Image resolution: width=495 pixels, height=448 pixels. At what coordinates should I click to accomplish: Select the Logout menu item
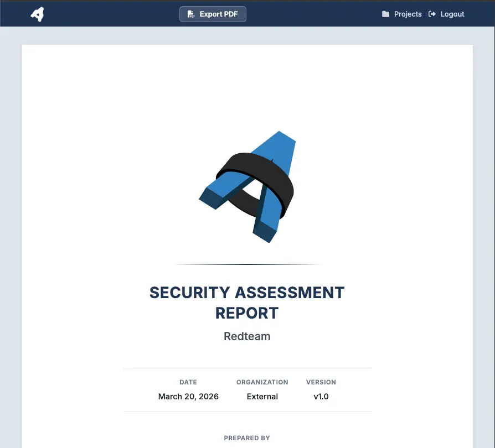click(452, 14)
